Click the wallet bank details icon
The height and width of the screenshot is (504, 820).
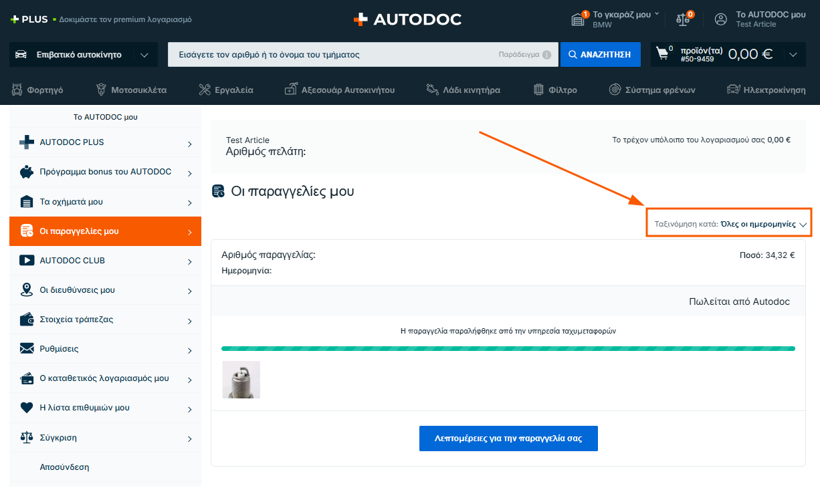point(27,320)
